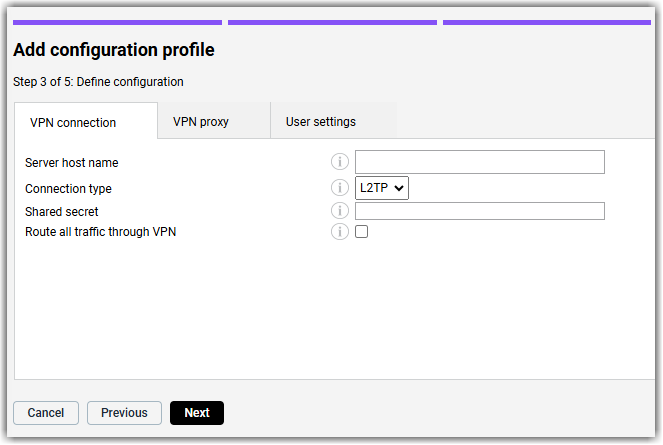Screen dimensions: 663x445
Task: Expand the L2TP connection type dropdown
Action: click(381, 187)
